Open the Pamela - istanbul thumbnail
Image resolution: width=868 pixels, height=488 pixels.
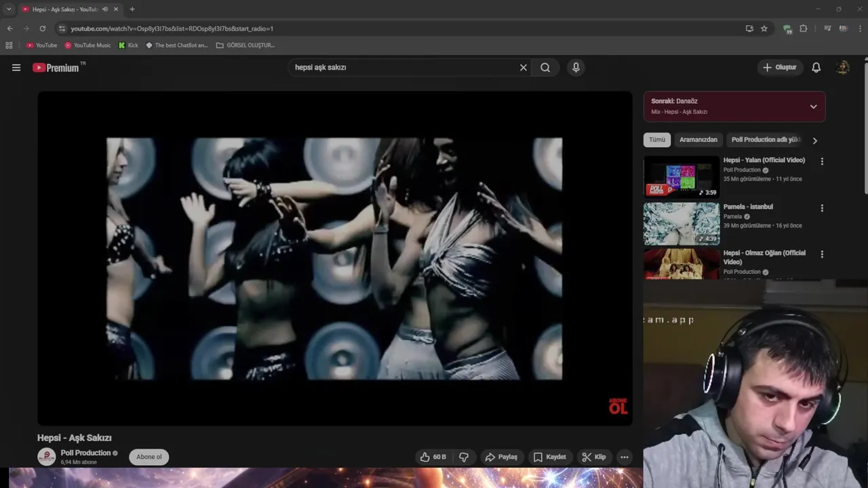pyautogui.click(x=682, y=224)
